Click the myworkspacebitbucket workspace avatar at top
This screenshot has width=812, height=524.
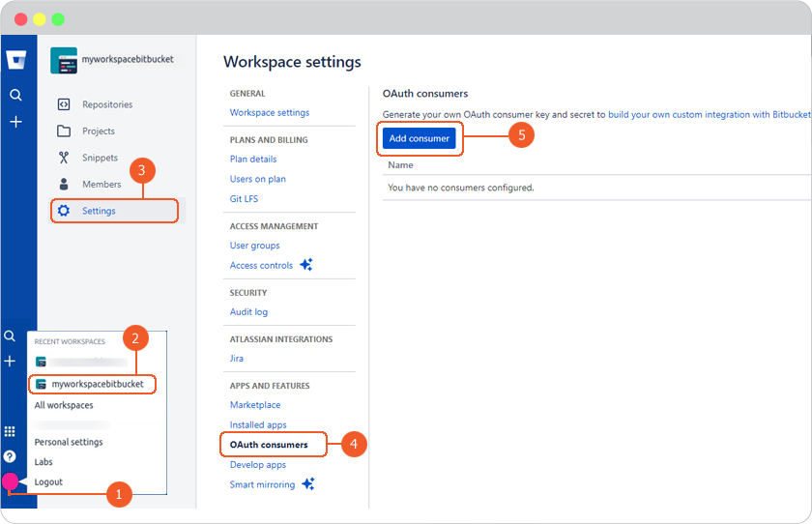[x=64, y=60]
